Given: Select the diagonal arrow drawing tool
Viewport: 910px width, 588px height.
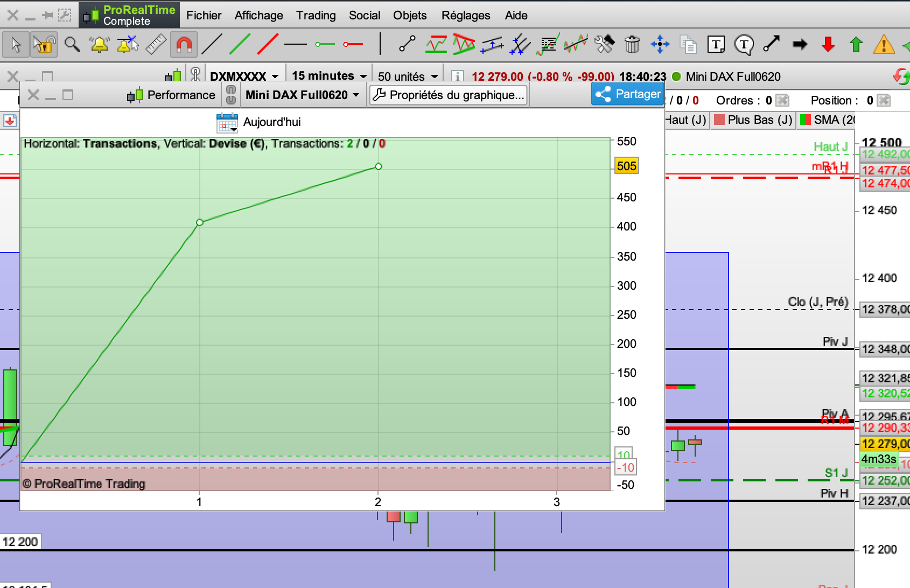Looking at the screenshot, I should (772, 44).
